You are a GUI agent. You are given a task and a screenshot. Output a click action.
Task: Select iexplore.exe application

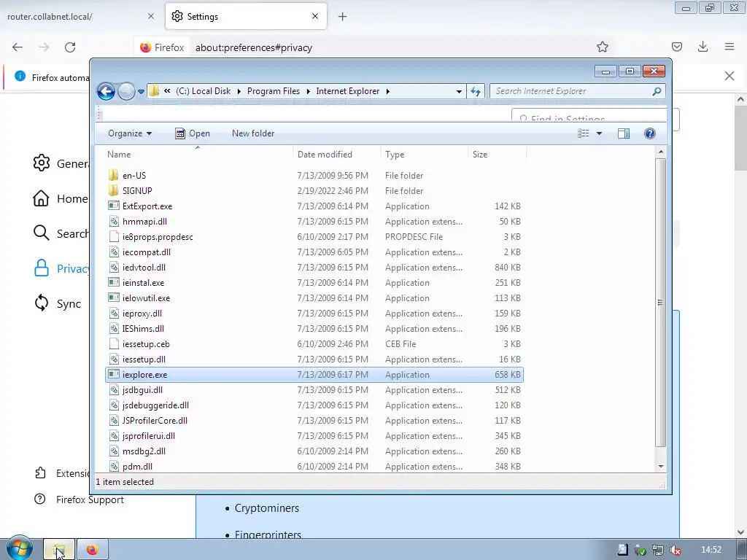(x=314, y=374)
